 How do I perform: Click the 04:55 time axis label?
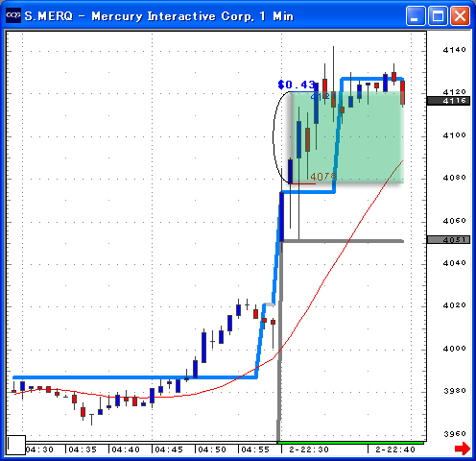pyautogui.click(x=255, y=449)
